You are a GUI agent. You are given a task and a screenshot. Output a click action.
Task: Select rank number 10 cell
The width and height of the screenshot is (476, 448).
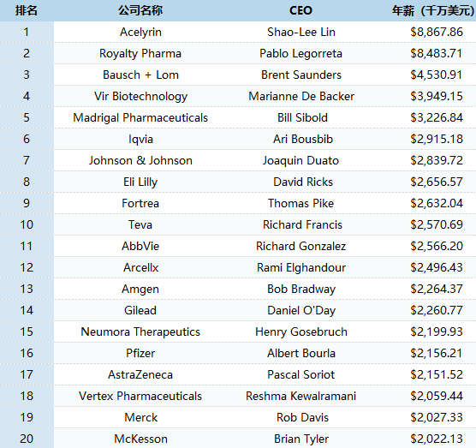click(x=27, y=224)
